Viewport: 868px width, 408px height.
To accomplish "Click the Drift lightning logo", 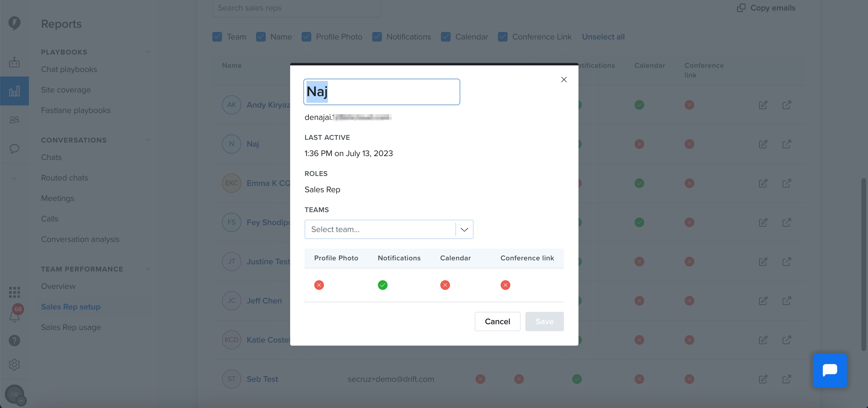I will (14, 23).
